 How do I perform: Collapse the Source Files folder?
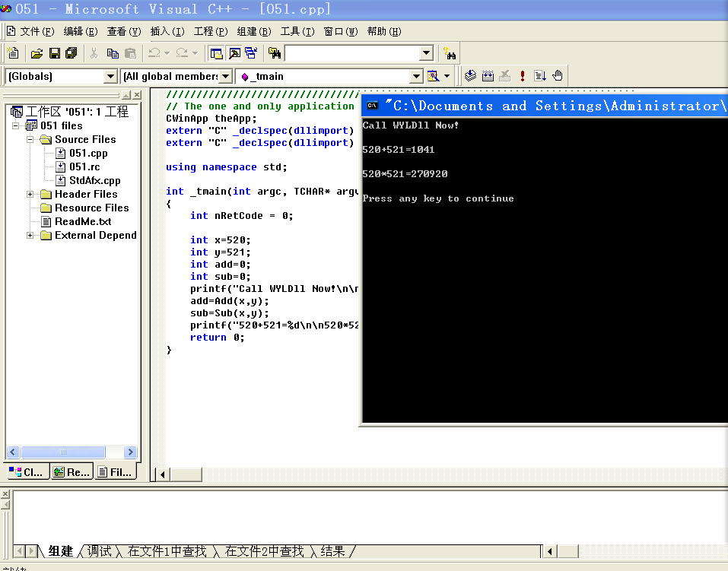(30, 139)
